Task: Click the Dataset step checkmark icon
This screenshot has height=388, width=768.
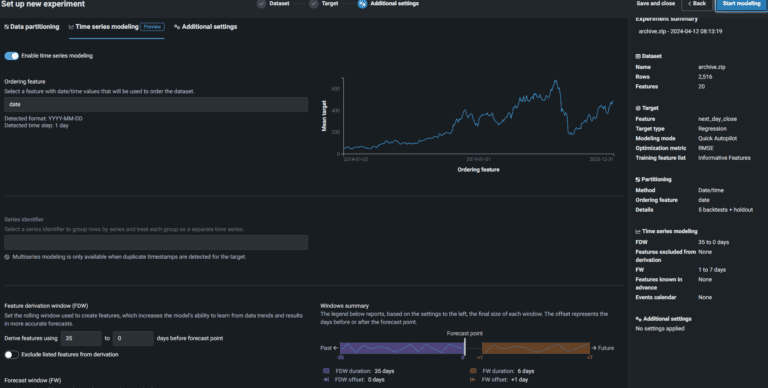Action: (262, 3)
